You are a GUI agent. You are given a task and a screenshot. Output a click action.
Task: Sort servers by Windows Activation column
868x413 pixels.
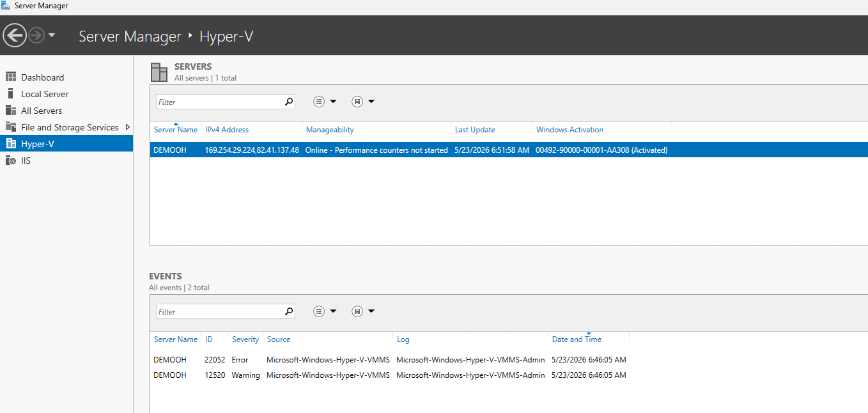[570, 130]
